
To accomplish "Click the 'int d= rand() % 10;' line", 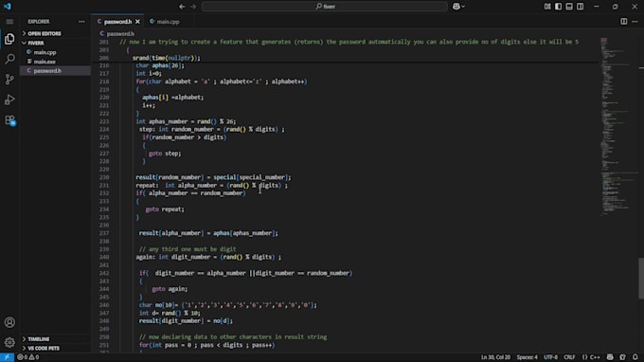I will 170,313.
